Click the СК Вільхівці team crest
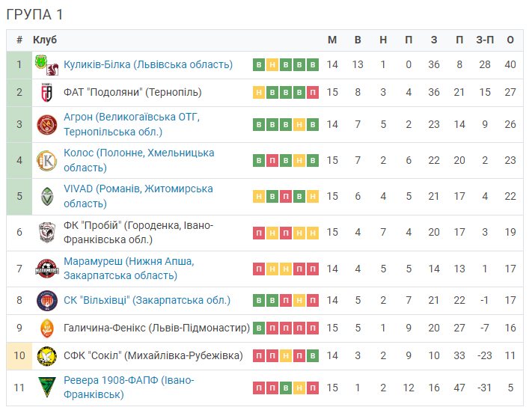 coord(47,300)
